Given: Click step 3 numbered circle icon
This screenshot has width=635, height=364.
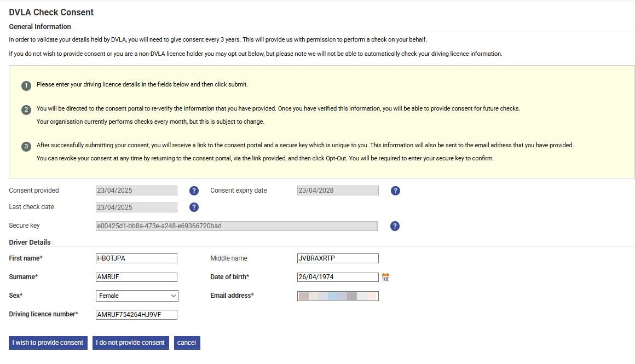Looking at the screenshot, I should pyautogui.click(x=26, y=147).
